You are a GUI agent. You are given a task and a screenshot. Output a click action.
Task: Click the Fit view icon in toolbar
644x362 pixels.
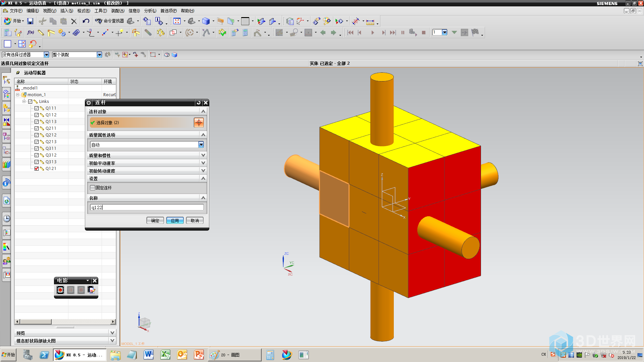coord(177,21)
